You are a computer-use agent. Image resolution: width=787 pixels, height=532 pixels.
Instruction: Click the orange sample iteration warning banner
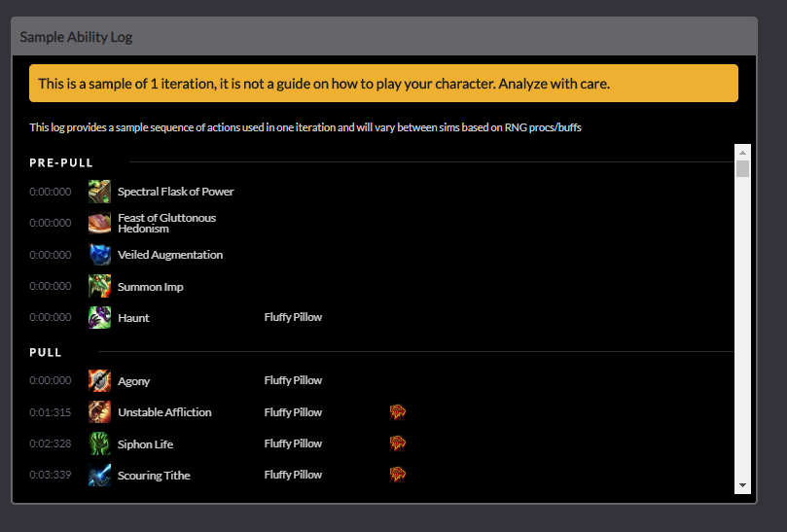click(x=383, y=84)
